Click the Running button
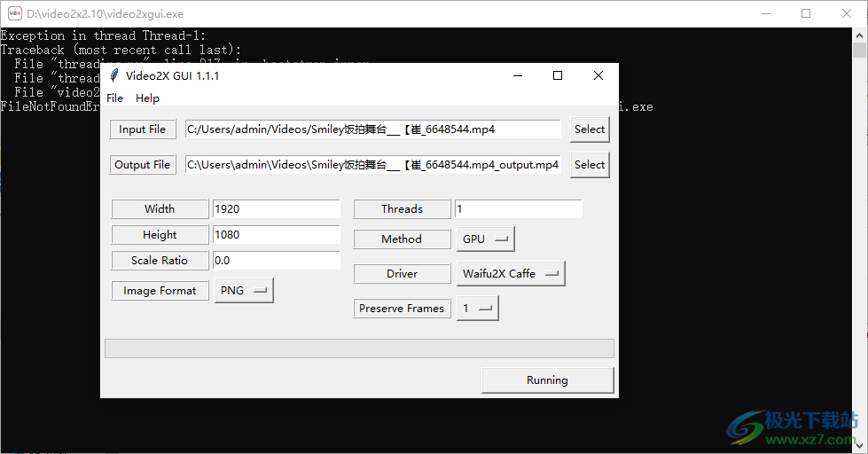The height and width of the screenshot is (454, 868). [x=547, y=380]
